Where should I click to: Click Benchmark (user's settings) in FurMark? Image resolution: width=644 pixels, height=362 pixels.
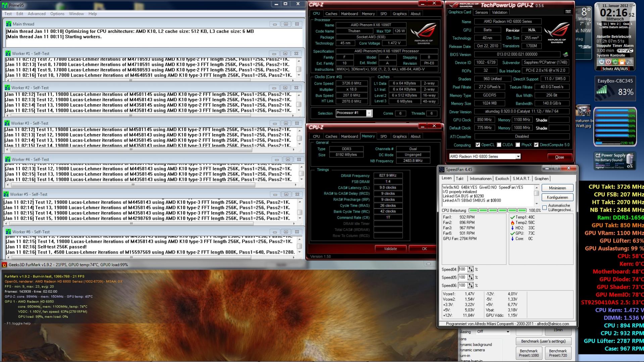pyautogui.click(x=543, y=342)
